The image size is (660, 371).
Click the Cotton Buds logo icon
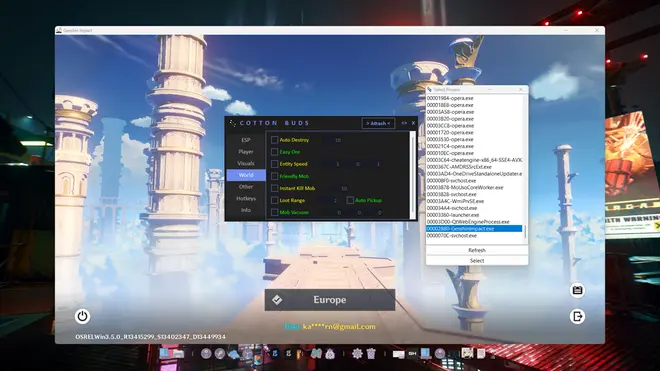pos(233,123)
